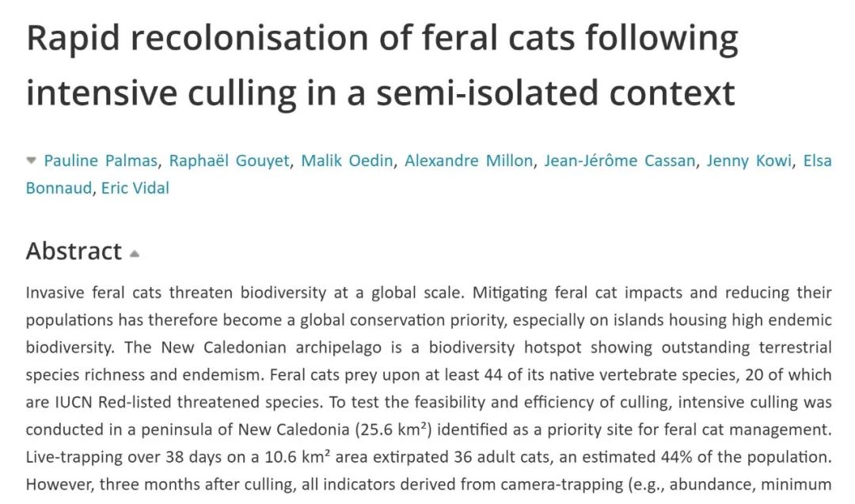Select author Alexandre Millon

click(x=469, y=161)
